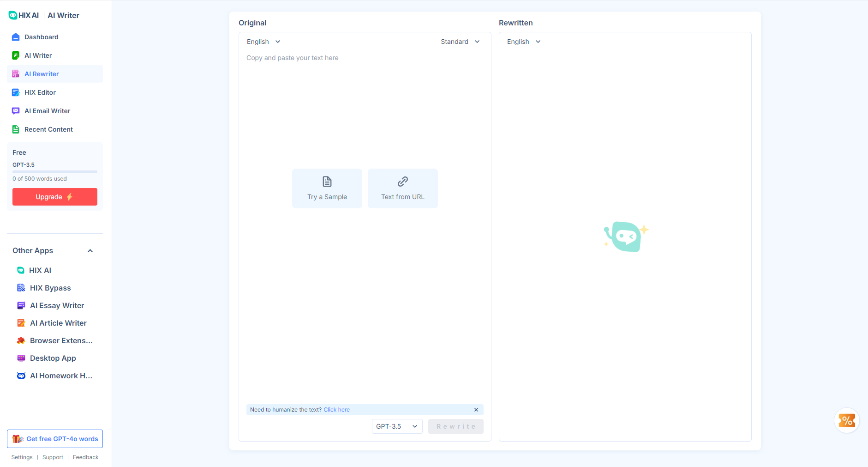The image size is (868, 467).
Task: Open the Dashboard home icon
Action: click(x=16, y=37)
